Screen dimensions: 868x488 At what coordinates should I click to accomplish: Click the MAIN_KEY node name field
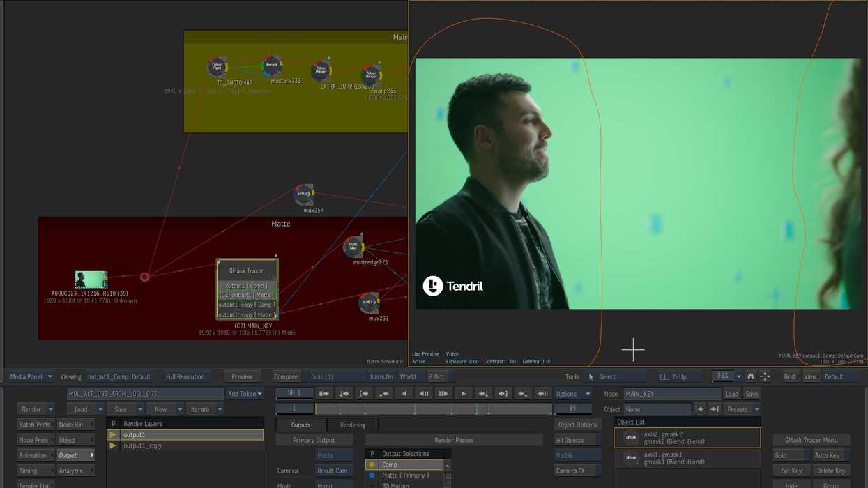[671, 394]
